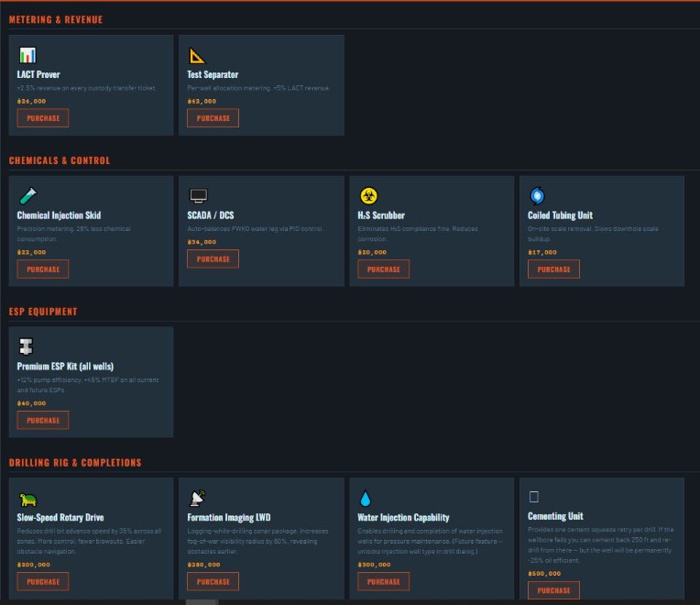
Task: Click the Water Injection Capability droplet icon
Action: pos(366,499)
